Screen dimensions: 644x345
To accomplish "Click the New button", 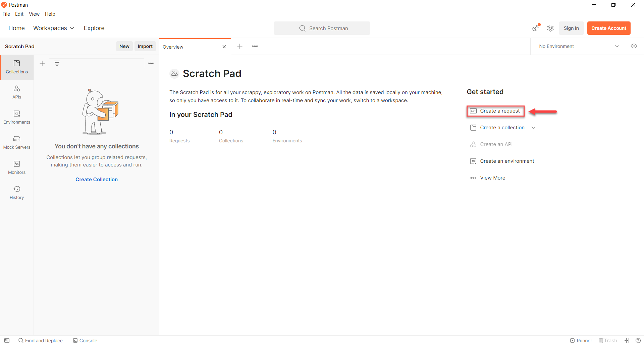I will [x=124, y=46].
